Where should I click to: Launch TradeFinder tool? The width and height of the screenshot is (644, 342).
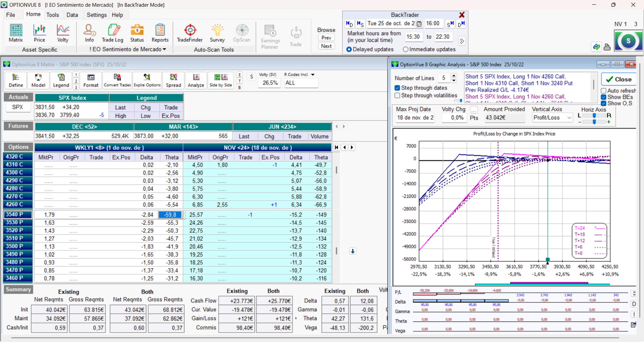tap(190, 33)
